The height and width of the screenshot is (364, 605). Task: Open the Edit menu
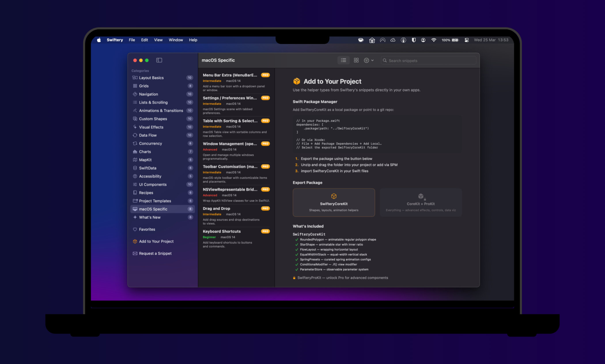(x=144, y=40)
